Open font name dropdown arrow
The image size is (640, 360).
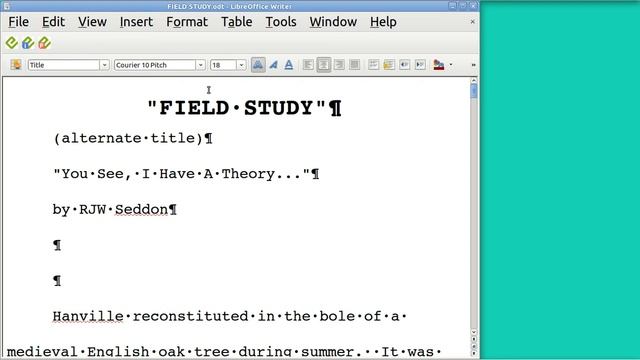pos(200,65)
